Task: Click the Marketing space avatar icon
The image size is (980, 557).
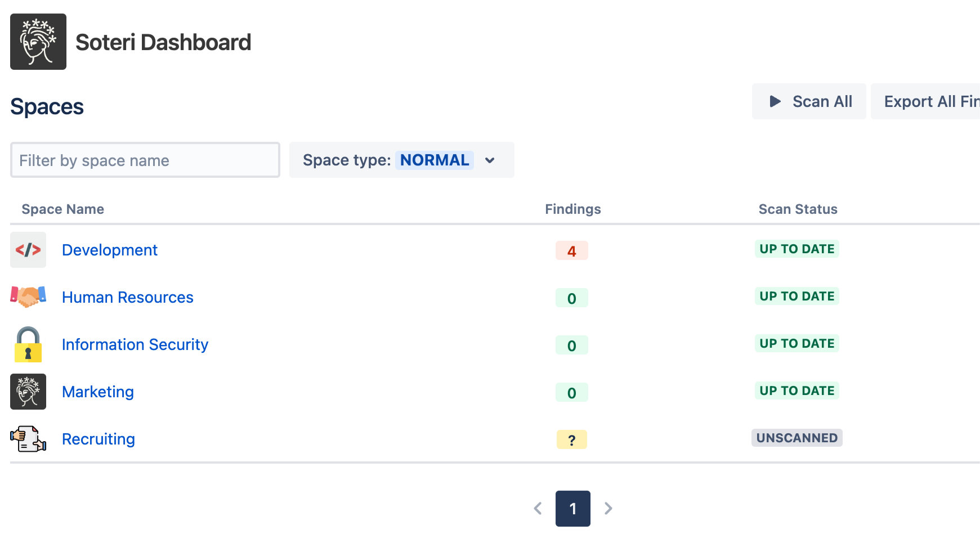Action: [28, 392]
